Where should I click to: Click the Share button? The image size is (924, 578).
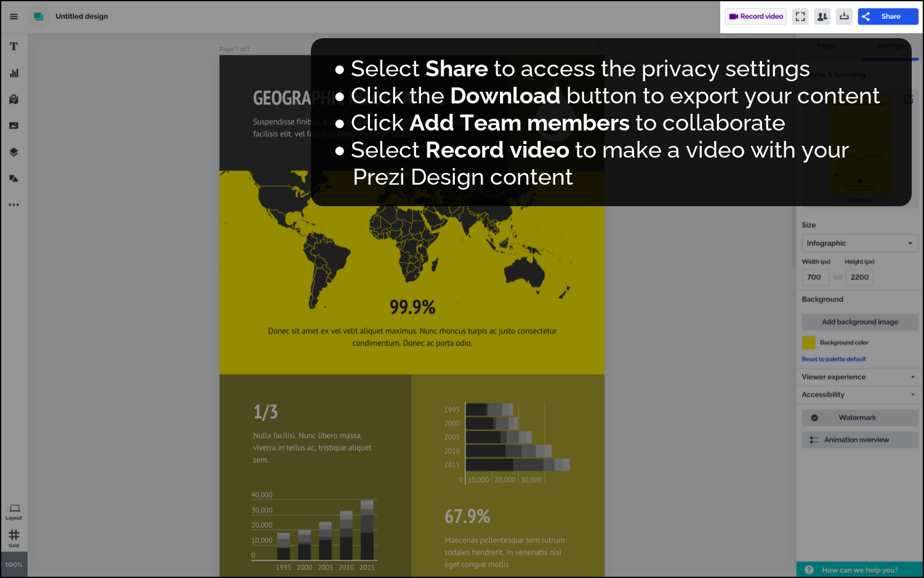(x=888, y=17)
